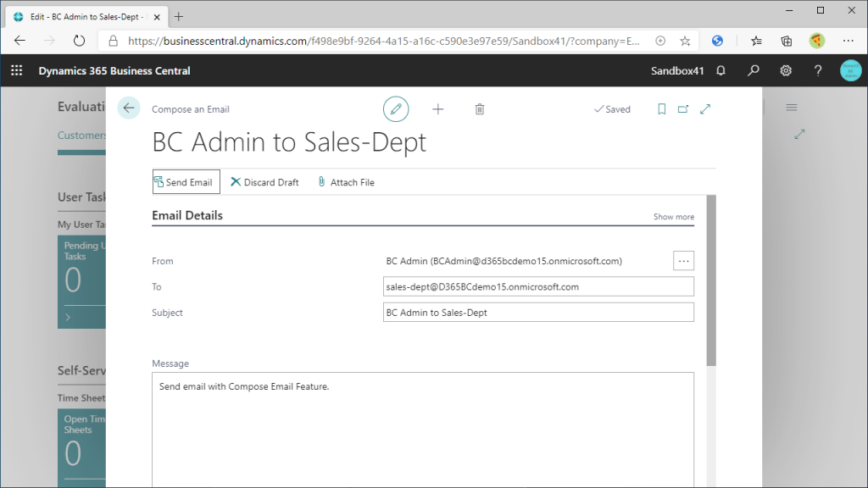Screen dimensions: 868x488
Task: Open the browser profile avatar
Action: point(816,41)
